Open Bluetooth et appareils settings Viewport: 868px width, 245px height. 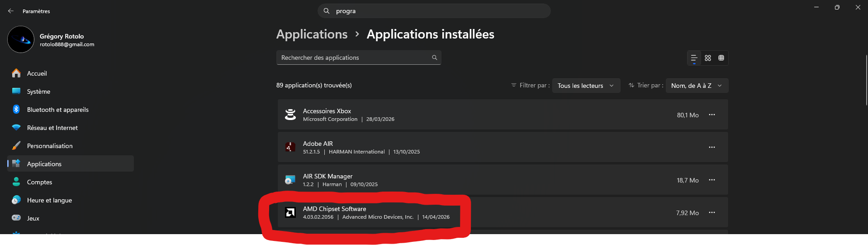point(57,110)
